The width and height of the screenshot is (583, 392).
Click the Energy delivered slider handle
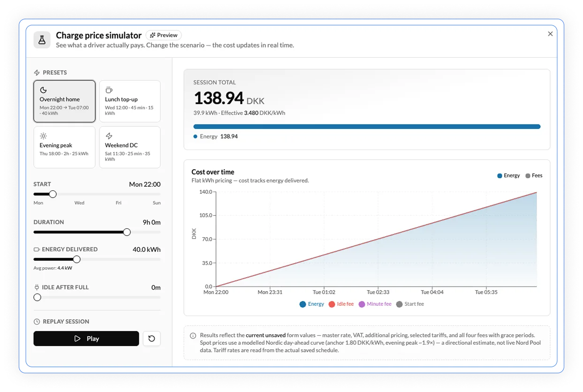click(x=76, y=259)
